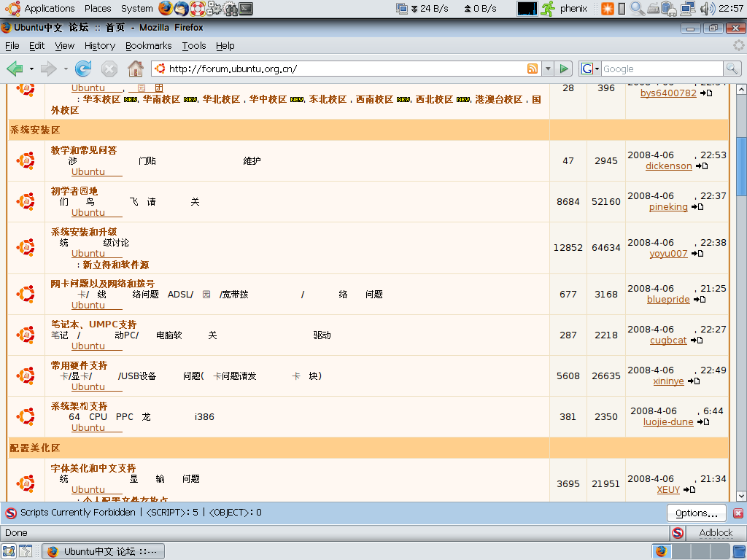Open the lifebuoy Help launcher in panel
The image size is (747, 560).
(x=198, y=8)
